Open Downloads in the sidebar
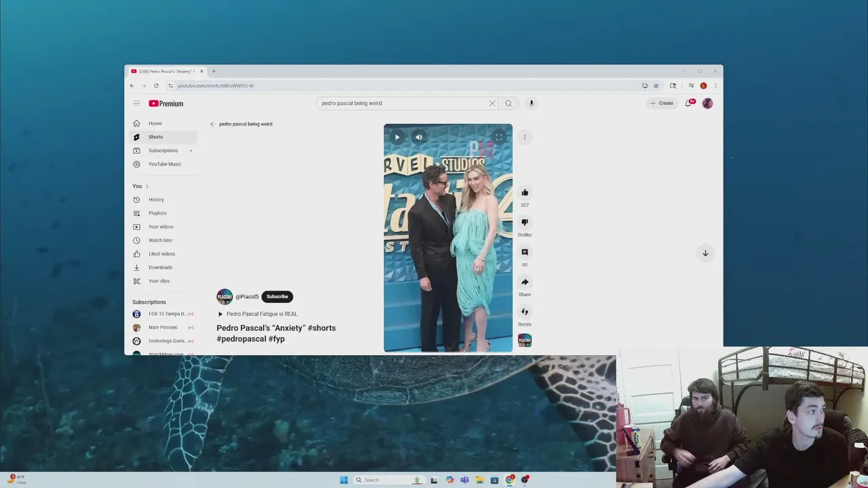 (163, 267)
